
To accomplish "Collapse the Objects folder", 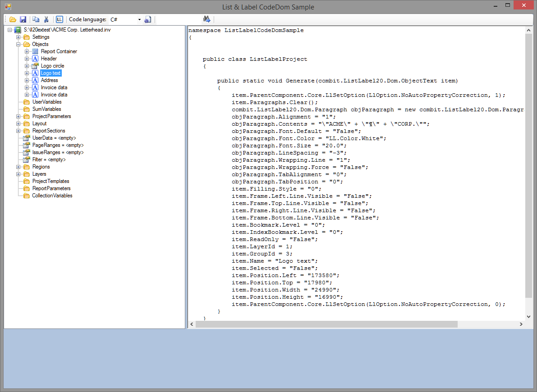I will tap(18, 44).
